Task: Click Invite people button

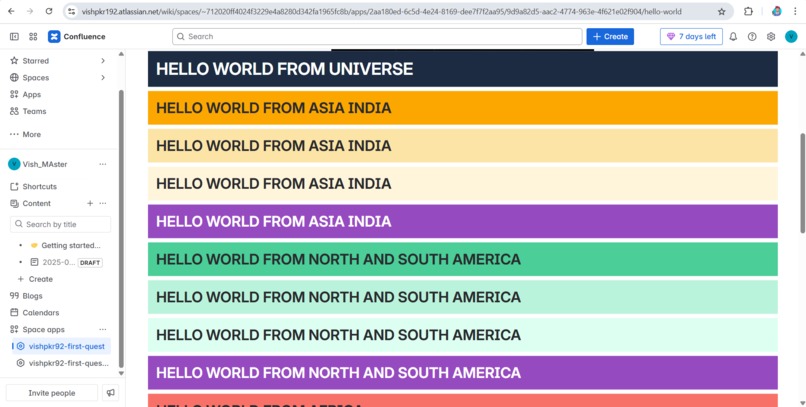Action: (x=52, y=393)
